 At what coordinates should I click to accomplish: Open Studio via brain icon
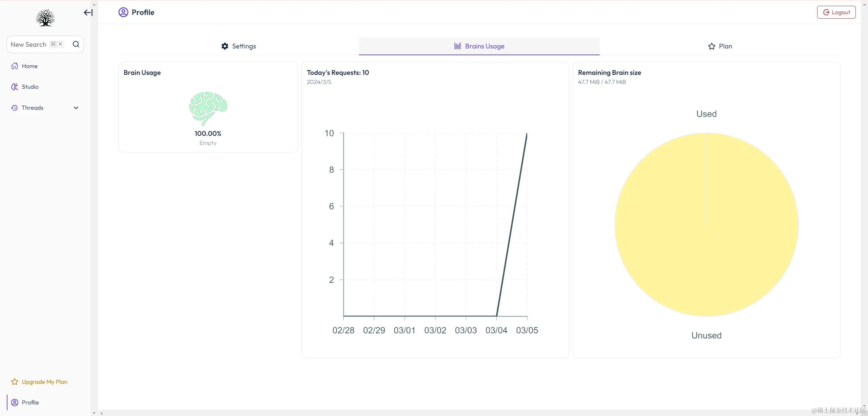point(15,87)
